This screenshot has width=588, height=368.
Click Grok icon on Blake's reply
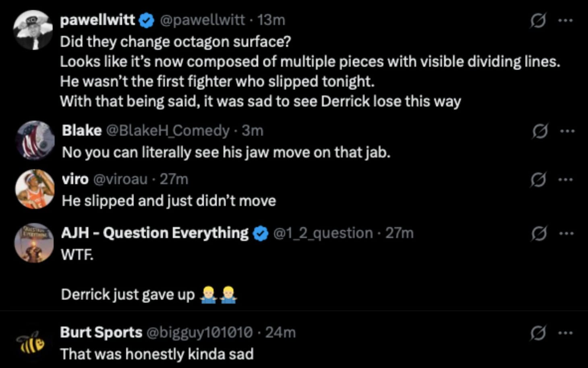pos(540,131)
